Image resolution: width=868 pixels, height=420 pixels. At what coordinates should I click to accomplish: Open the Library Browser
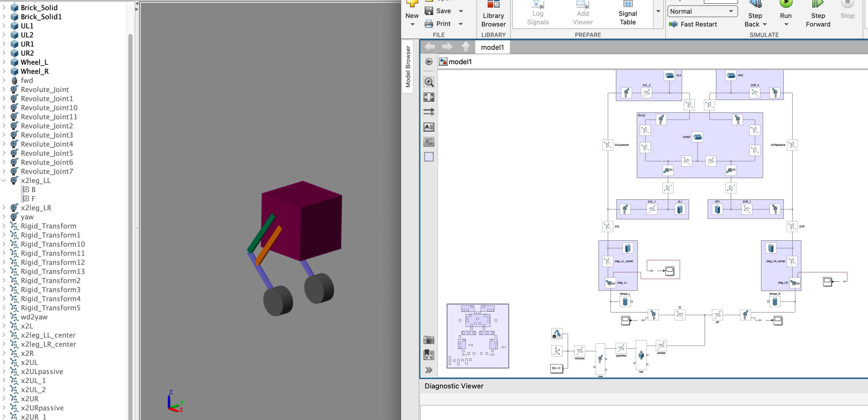[x=493, y=16]
